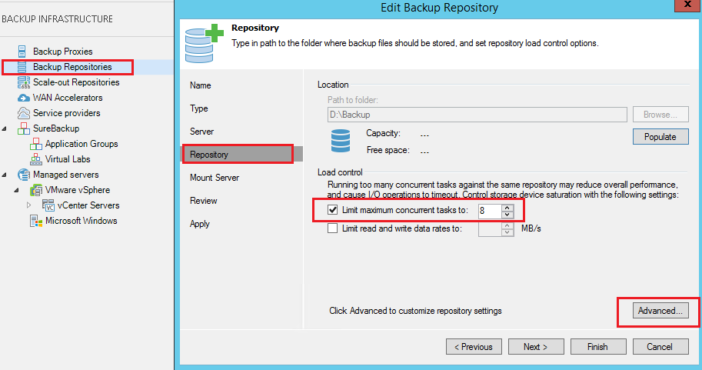Collapse the Managed servers tree node
Image resolution: width=702 pixels, height=370 pixels.
tap(4, 175)
